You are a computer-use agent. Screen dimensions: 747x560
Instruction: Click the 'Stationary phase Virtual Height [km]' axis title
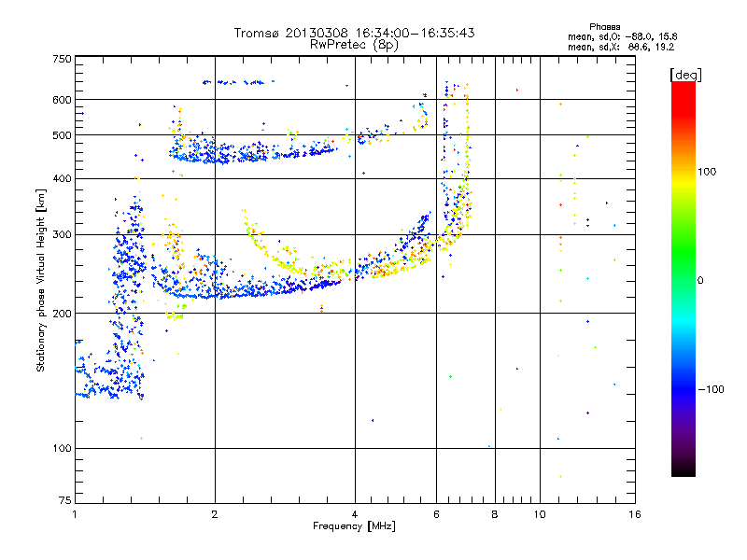[40, 280]
